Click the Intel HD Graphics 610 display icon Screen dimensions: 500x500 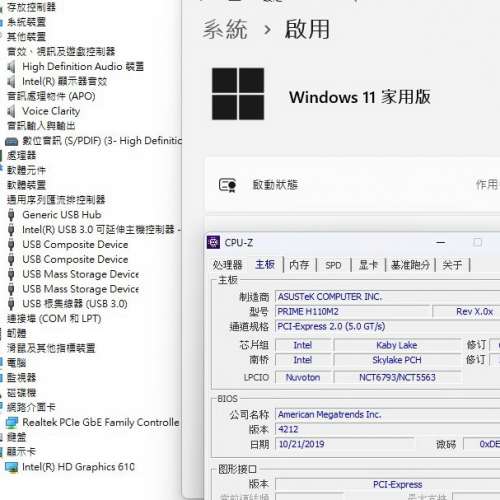pyautogui.click(x=12, y=467)
